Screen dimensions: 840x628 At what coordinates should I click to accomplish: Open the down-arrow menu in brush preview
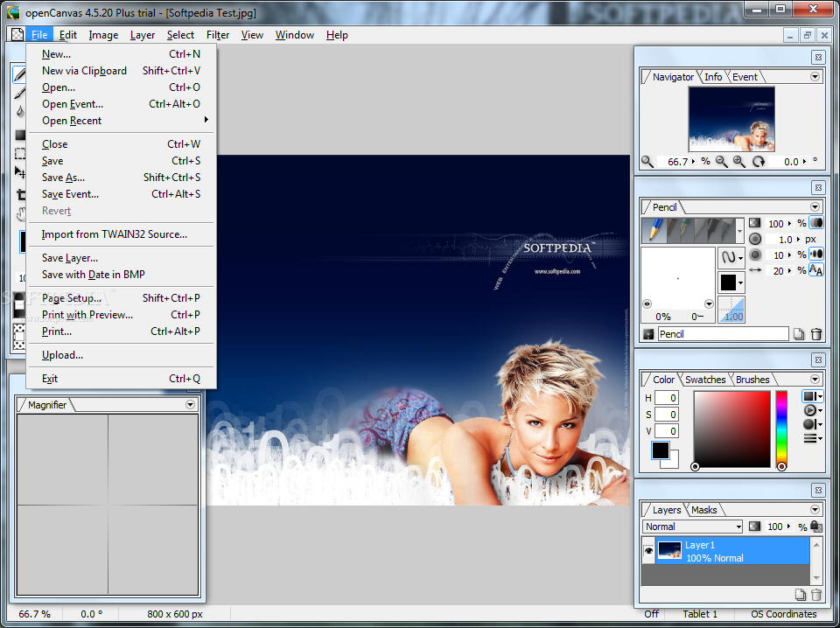[x=709, y=304]
